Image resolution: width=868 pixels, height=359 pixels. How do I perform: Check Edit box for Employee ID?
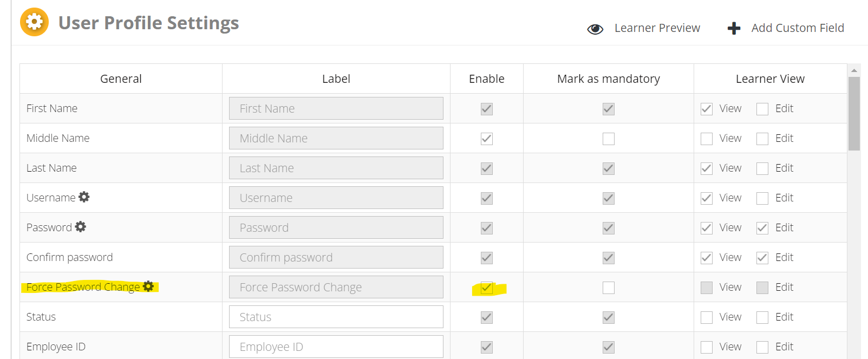[762, 347]
